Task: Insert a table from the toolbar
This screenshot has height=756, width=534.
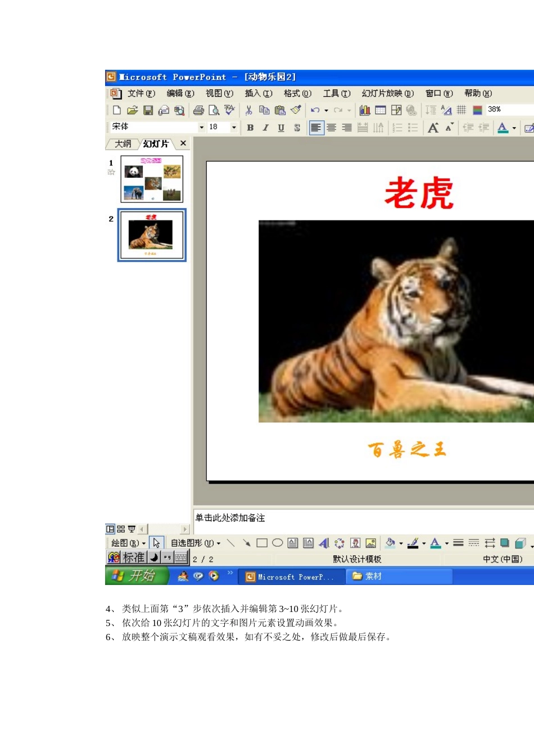Action: [381, 110]
